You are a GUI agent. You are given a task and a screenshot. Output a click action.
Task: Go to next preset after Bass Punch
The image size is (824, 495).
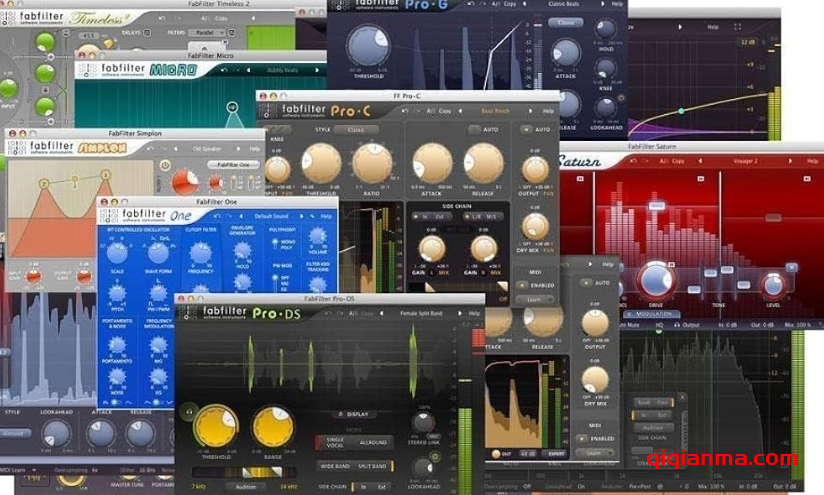coord(530,111)
